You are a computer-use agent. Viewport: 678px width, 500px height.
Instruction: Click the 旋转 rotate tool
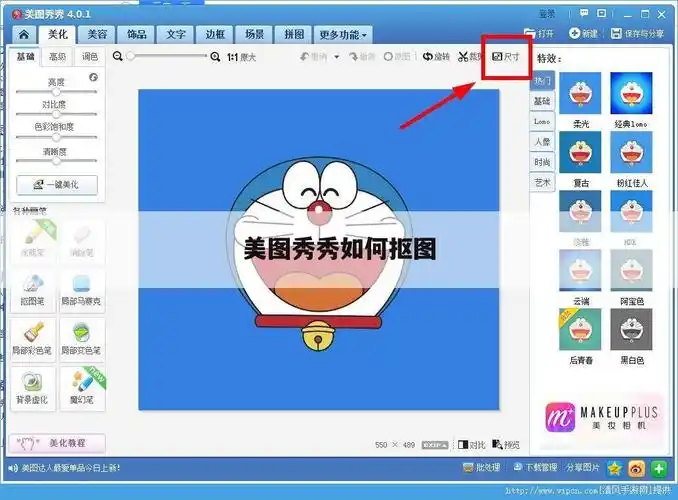coord(436,57)
